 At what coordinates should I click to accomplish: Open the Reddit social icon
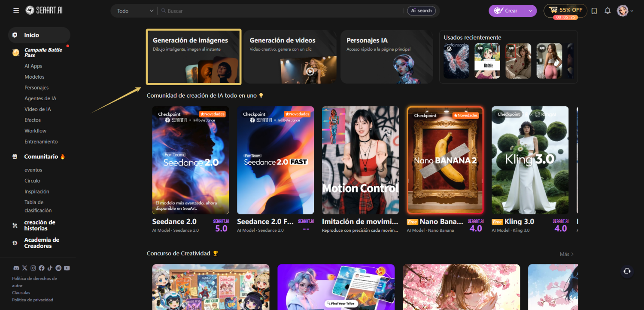pos(58,268)
